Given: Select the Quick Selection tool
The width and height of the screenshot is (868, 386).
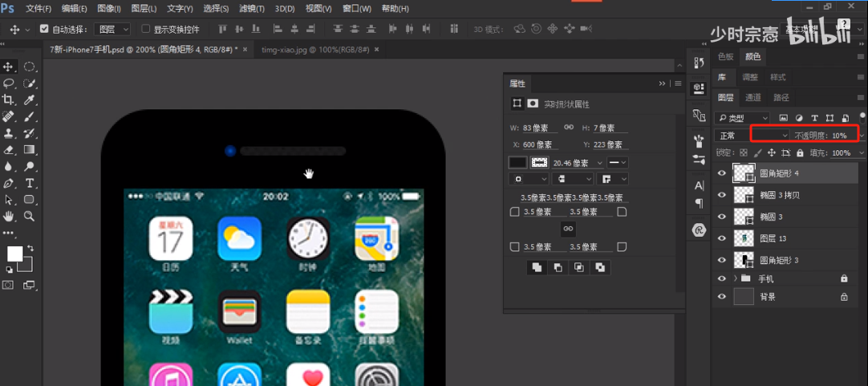Looking at the screenshot, I should tap(30, 83).
